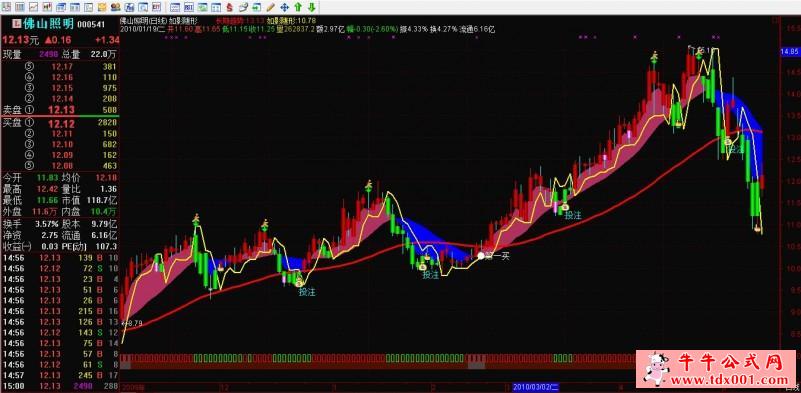Viewport: 801px width, 393px height.
Task: Open the two-people users toolbar icon
Action: point(115,7)
